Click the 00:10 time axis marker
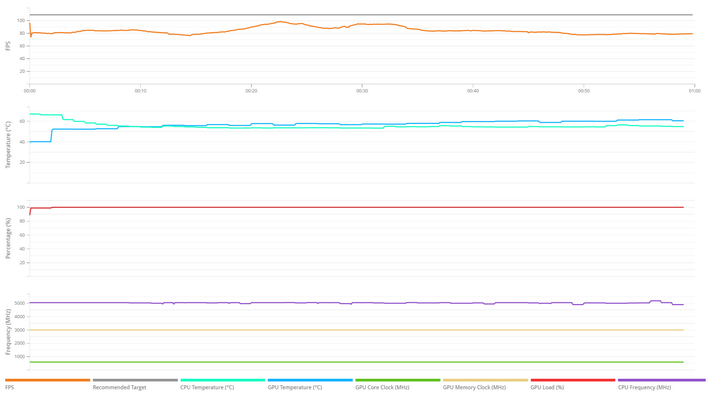This screenshot has height=403, width=708. click(140, 91)
